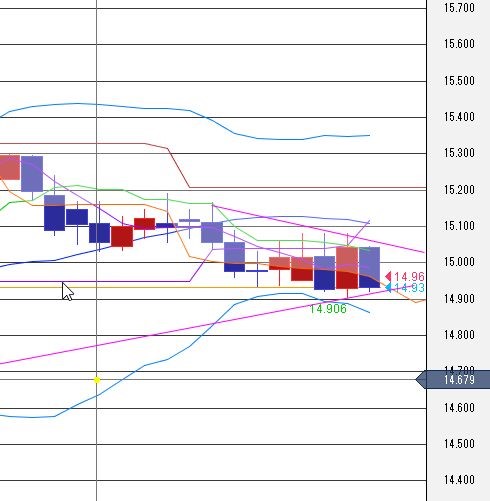This screenshot has width=490, height=501.
Task: Click the red 14.96 price marker
Action: click(405, 277)
